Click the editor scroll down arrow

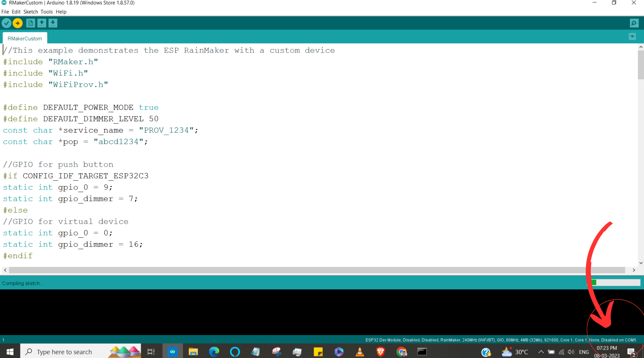coord(641,263)
